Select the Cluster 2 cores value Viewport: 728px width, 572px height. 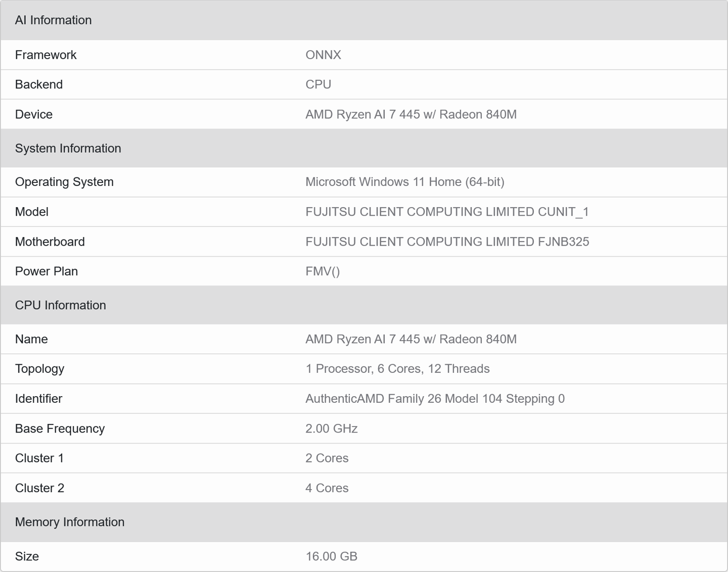pos(327,488)
